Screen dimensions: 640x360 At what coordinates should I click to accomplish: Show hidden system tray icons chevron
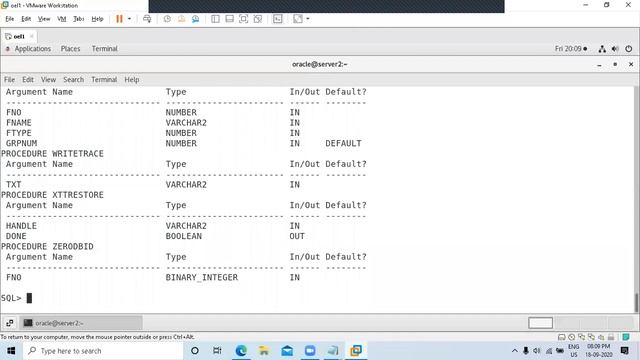coord(515,351)
